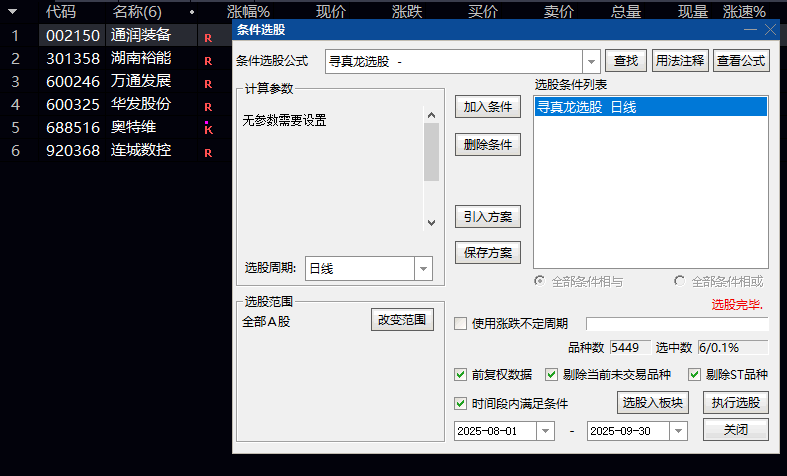Click 查看公式 button
Screen dimensions: 787x476
tap(741, 61)
